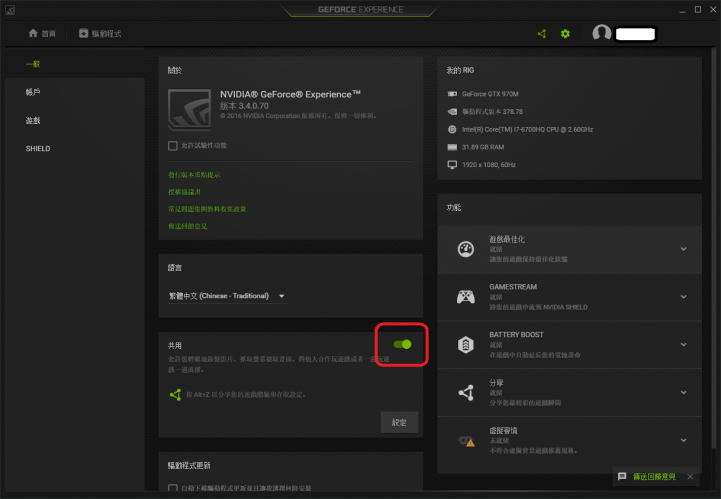Image resolution: width=721 pixels, height=499 pixels.
Task: Open the fourth green link in 關於
Action: click(187, 226)
